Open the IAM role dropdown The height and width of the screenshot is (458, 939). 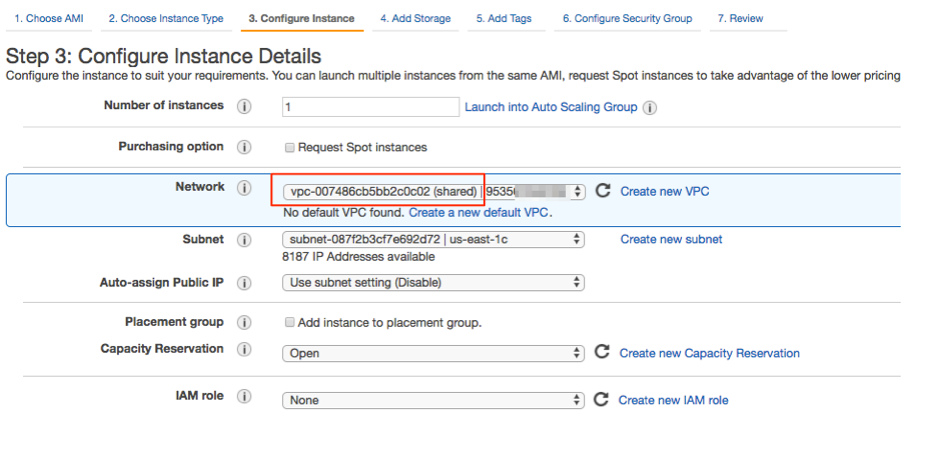pyautogui.click(x=433, y=400)
